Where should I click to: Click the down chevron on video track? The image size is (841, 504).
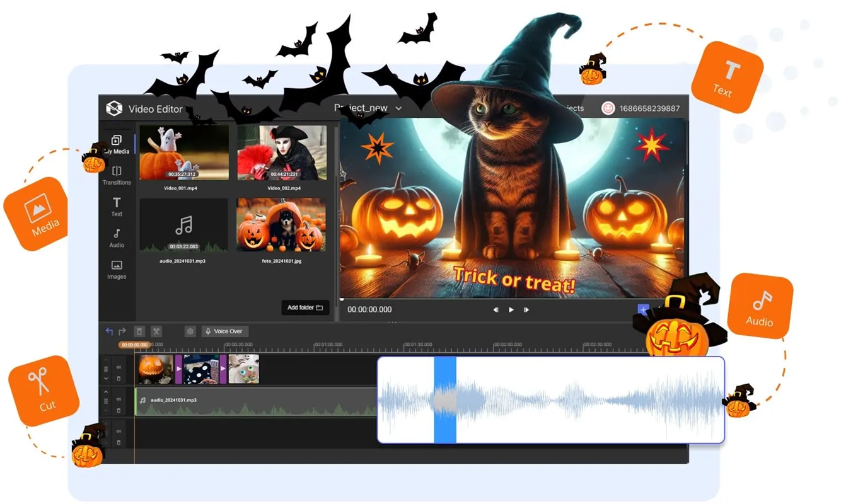point(106,378)
